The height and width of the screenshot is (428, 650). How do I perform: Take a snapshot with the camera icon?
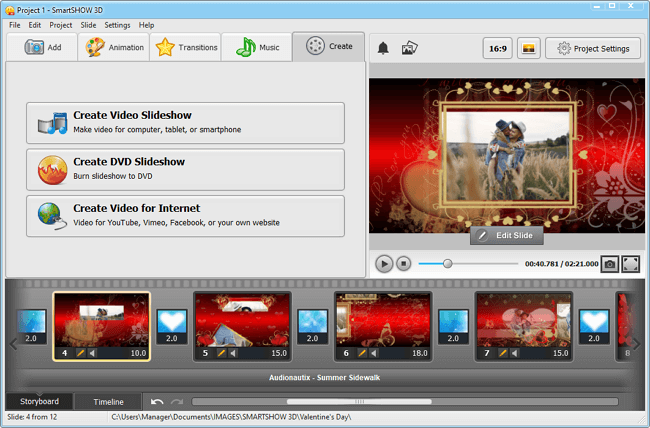(609, 264)
